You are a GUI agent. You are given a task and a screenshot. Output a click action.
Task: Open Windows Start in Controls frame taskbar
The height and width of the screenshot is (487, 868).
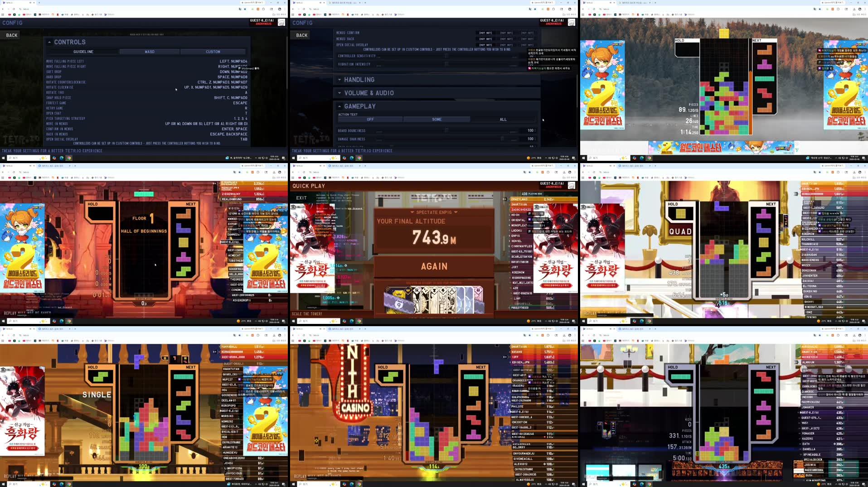(x=3, y=158)
